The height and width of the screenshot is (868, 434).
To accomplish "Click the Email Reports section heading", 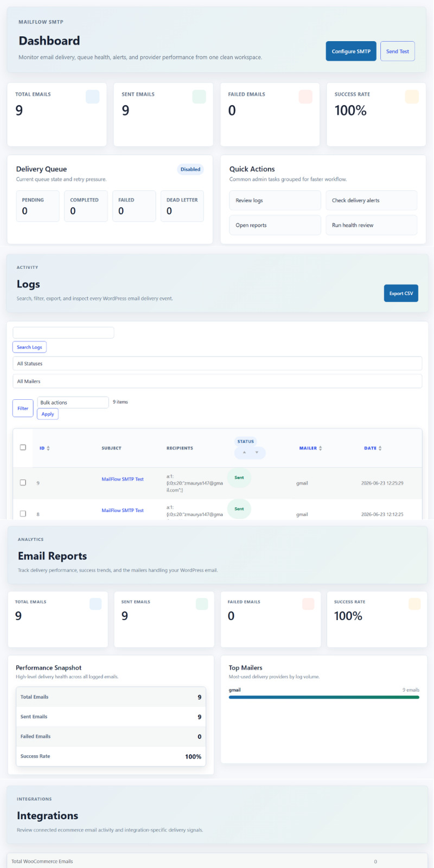I will pos(52,556).
